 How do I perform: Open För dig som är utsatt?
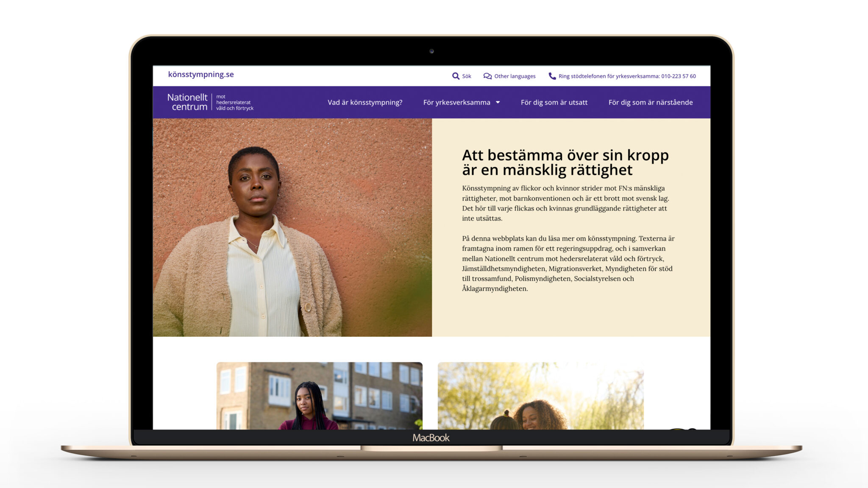click(554, 103)
